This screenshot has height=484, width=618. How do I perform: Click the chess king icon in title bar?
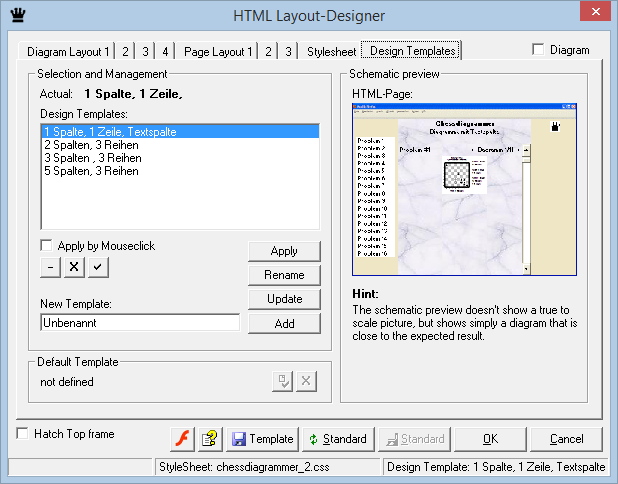[16, 14]
